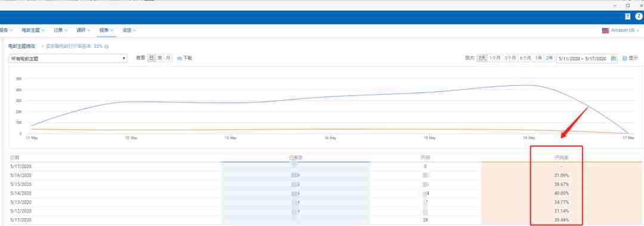Click the 显示 display icon
Screen dimensions: 644x226
pos(625,58)
